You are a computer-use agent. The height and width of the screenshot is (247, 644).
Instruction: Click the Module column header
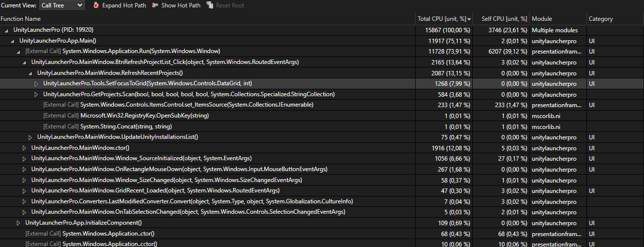[x=558, y=19]
